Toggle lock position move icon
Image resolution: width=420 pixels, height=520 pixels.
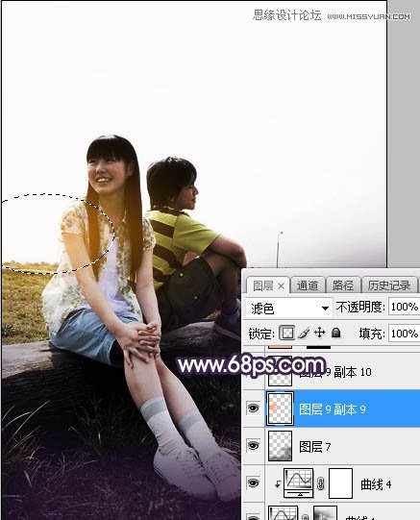click(x=319, y=333)
